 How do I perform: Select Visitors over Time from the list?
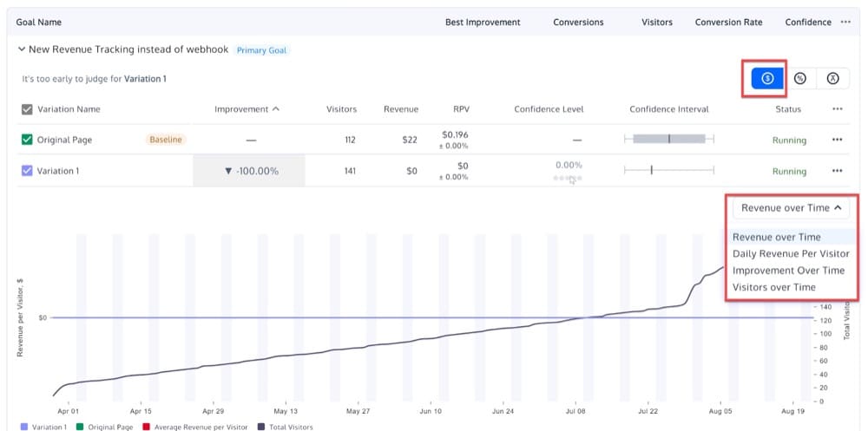tap(773, 287)
